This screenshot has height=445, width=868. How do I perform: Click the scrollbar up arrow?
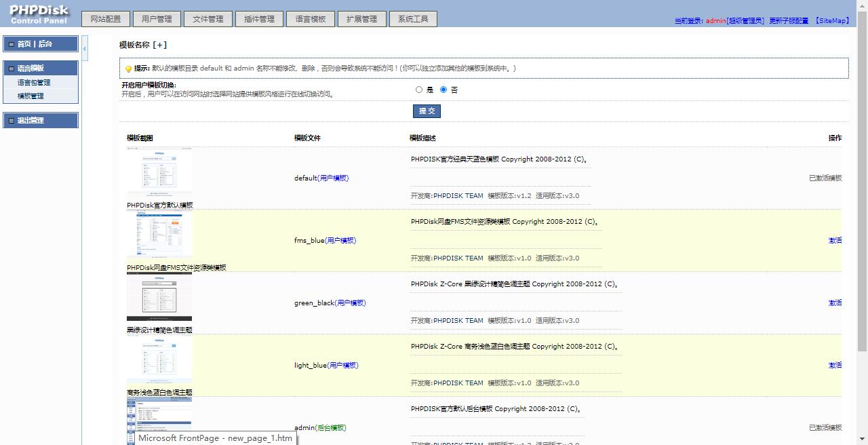(x=862, y=5)
